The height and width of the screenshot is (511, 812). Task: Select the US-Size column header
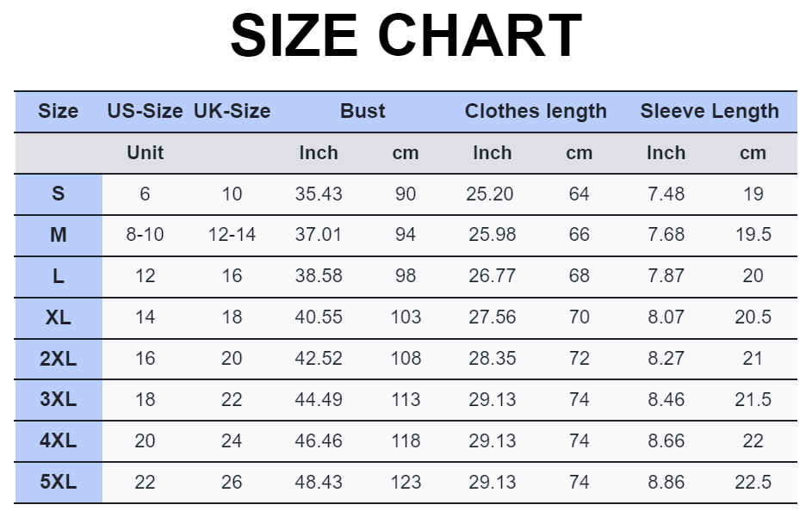[x=145, y=111]
